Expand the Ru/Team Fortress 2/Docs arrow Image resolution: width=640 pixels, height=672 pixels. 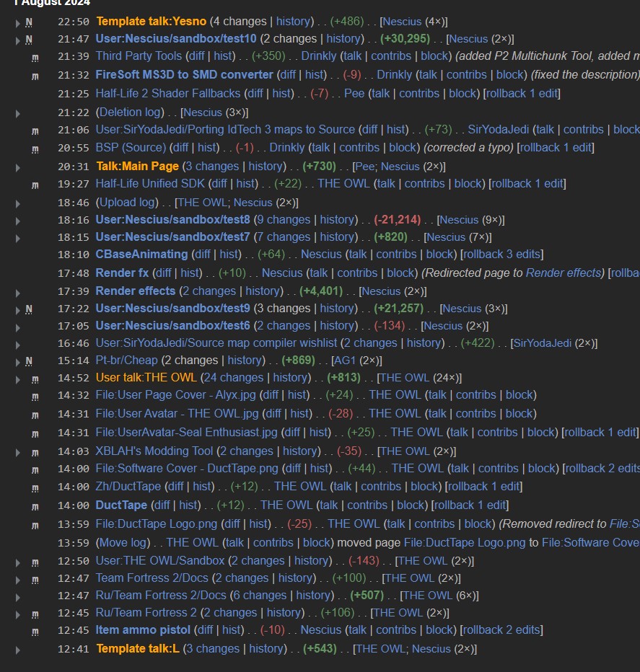[x=17, y=597]
